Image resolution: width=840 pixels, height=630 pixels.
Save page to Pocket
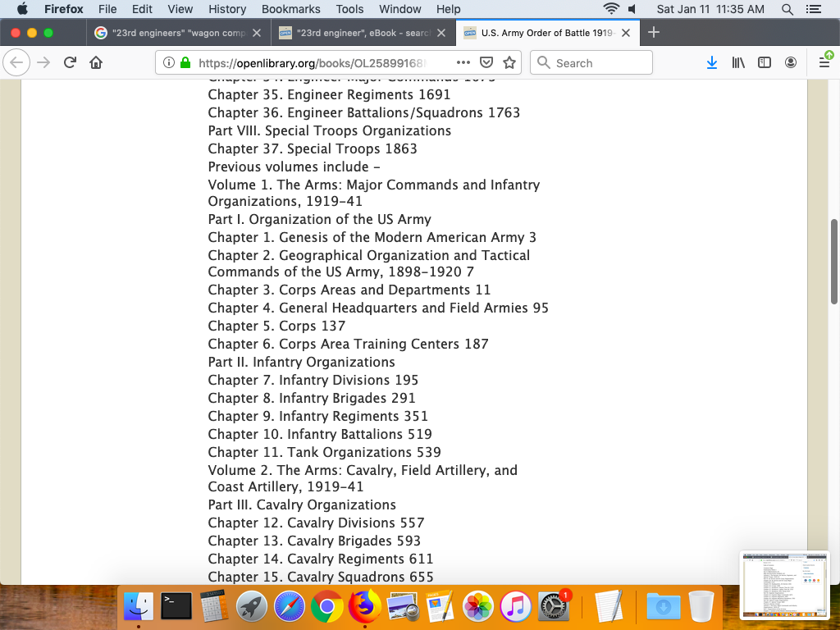pyautogui.click(x=486, y=63)
